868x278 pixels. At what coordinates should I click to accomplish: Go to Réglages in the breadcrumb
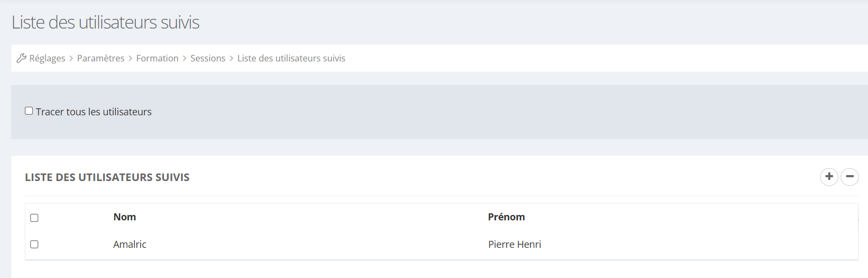click(47, 58)
